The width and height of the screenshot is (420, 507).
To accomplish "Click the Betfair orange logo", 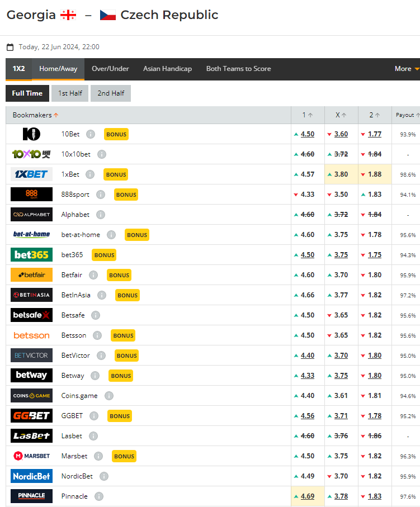I will tap(31, 275).
